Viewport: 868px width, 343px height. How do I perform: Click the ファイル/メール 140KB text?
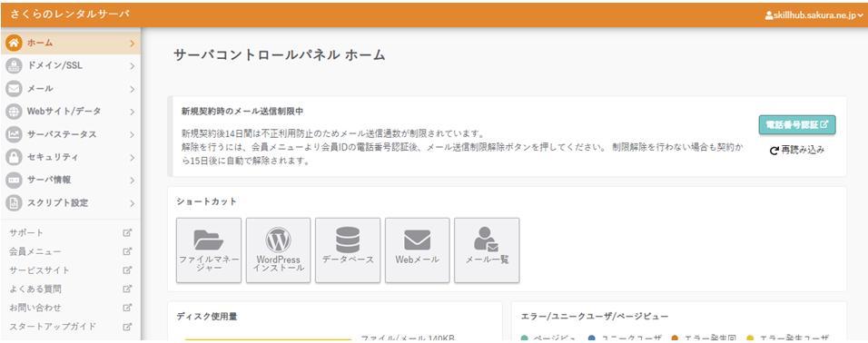tap(408, 338)
